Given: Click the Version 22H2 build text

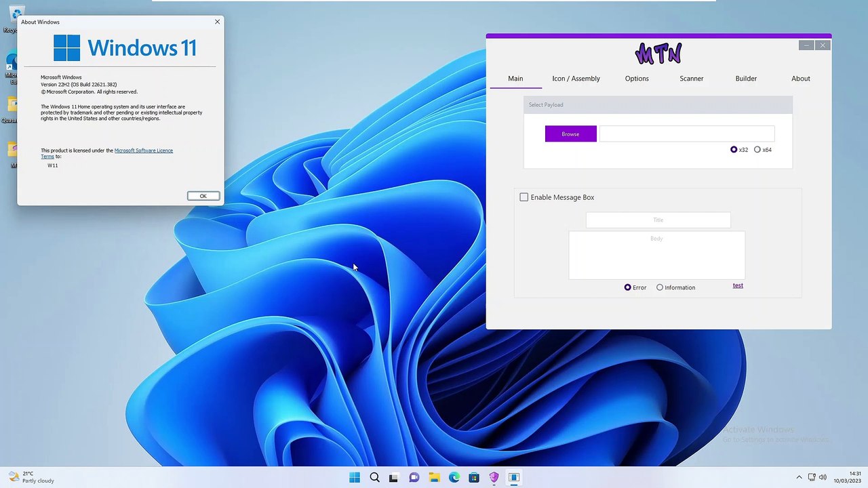Looking at the screenshot, I should tap(79, 85).
